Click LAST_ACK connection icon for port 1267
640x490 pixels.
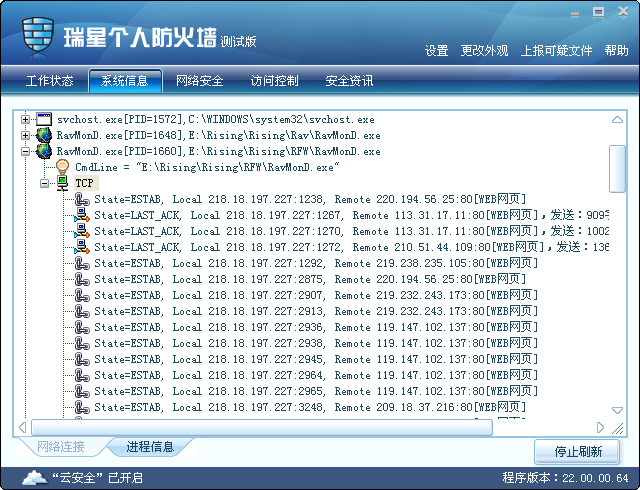[x=82, y=215]
